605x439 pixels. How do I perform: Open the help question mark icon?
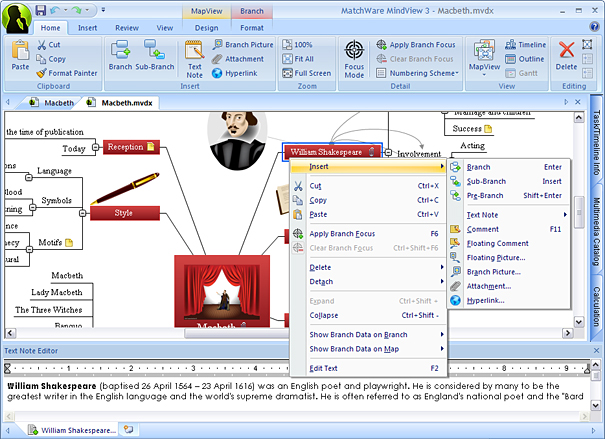click(594, 27)
